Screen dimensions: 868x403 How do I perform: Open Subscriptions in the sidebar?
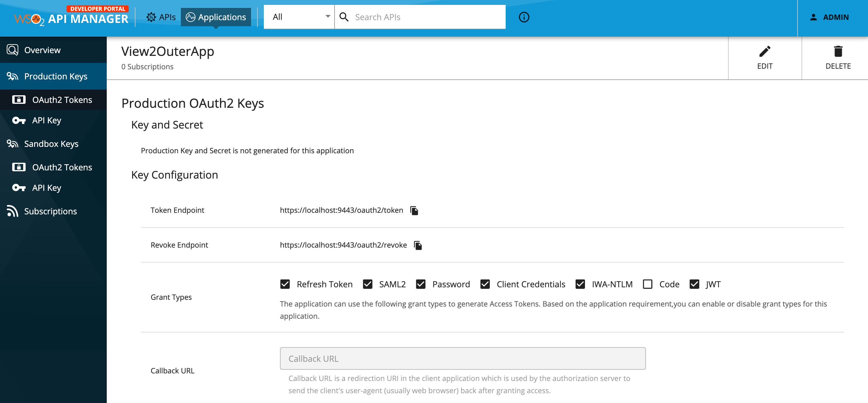[53, 211]
